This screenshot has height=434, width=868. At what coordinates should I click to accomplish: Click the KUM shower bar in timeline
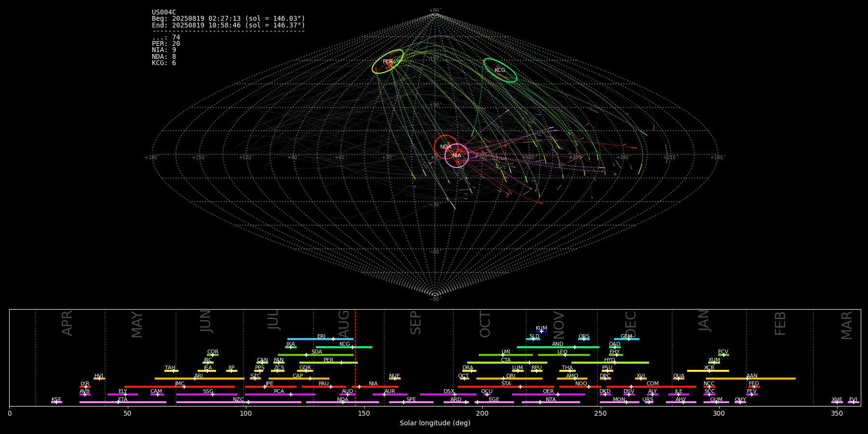coord(542,331)
